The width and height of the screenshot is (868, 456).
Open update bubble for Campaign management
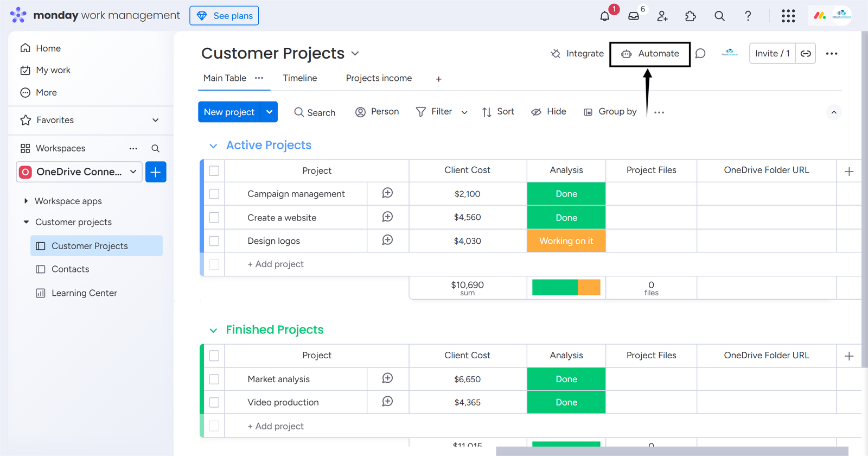click(x=387, y=193)
